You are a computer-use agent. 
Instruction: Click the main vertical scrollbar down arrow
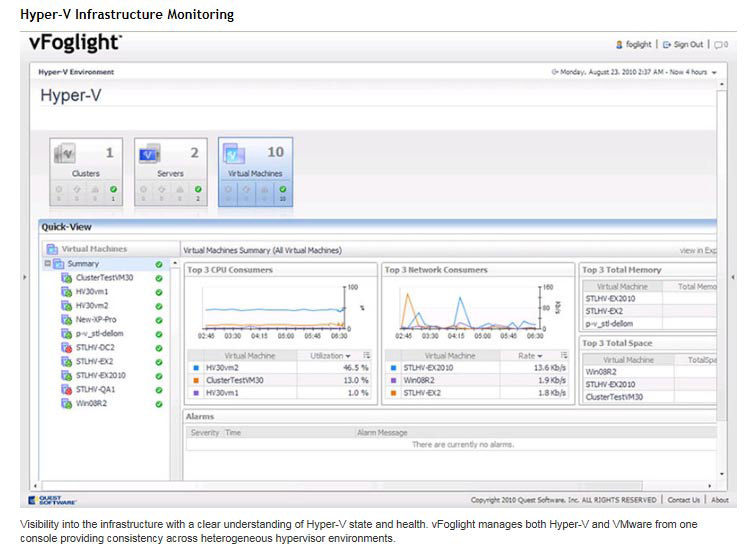click(721, 474)
